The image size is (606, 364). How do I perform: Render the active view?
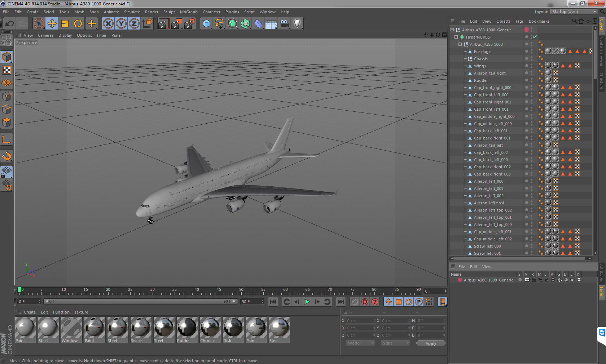[163, 24]
